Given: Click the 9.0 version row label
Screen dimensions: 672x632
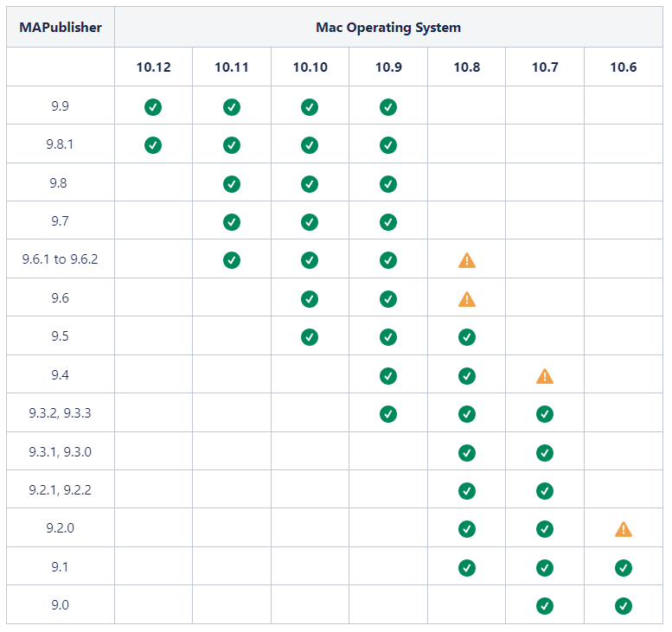Looking at the screenshot, I should pyautogui.click(x=60, y=605).
